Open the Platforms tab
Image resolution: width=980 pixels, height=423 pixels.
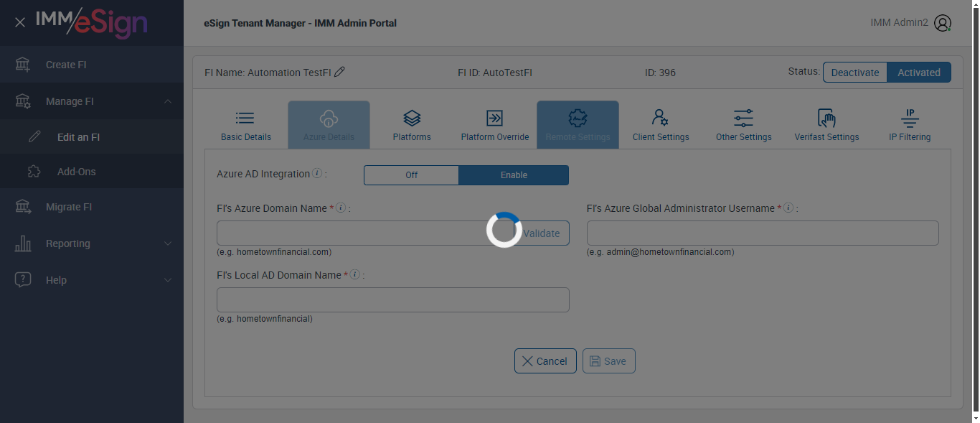(x=412, y=125)
